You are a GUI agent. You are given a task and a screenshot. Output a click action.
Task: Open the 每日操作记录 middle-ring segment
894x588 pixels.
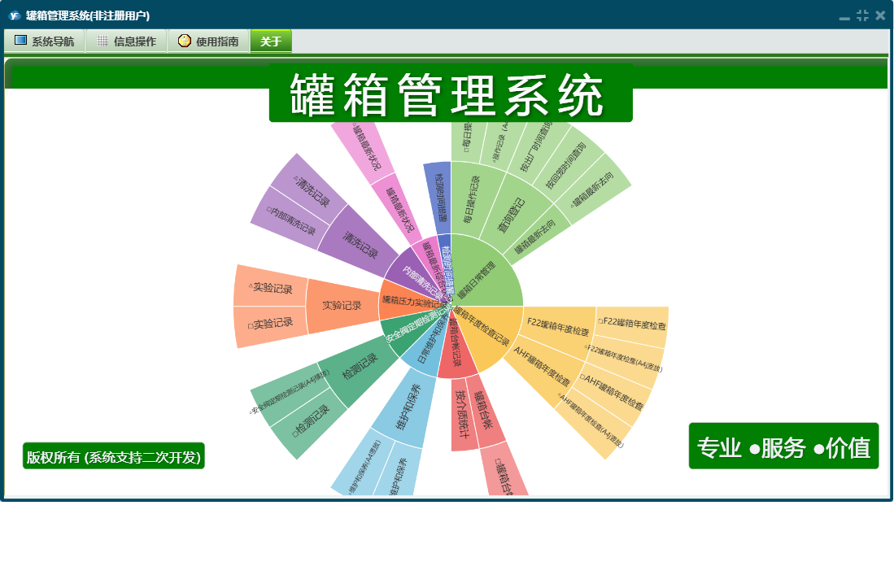point(472,199)
